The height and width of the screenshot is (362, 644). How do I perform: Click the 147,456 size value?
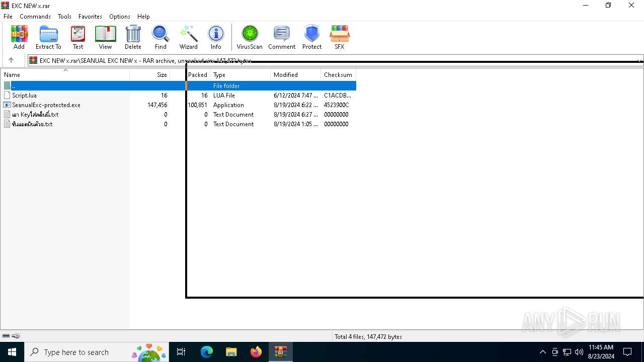(157, 105)
